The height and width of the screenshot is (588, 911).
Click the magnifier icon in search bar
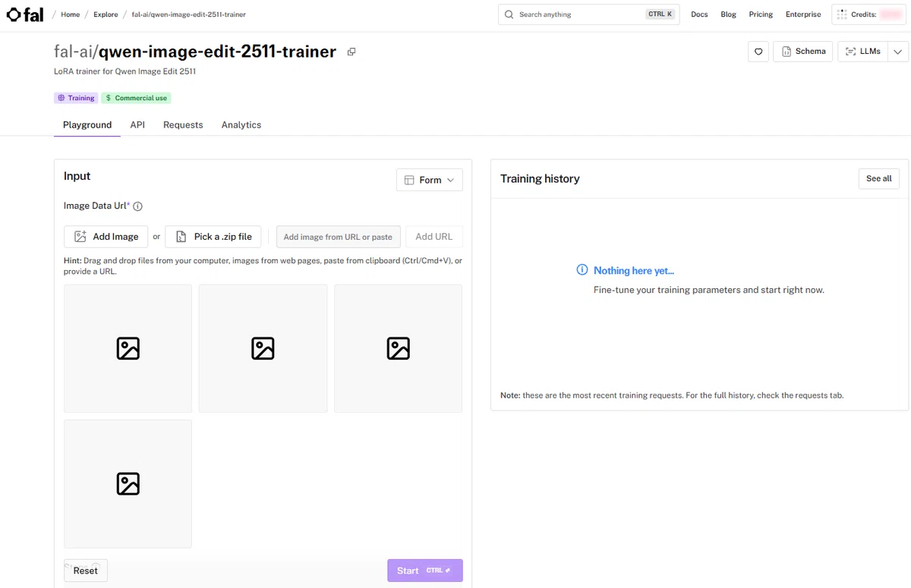tap(509, 14)
